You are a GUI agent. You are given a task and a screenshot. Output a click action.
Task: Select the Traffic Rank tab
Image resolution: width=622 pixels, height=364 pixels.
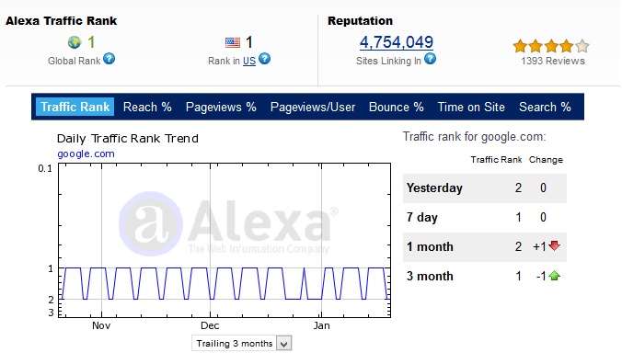point(75,107)
